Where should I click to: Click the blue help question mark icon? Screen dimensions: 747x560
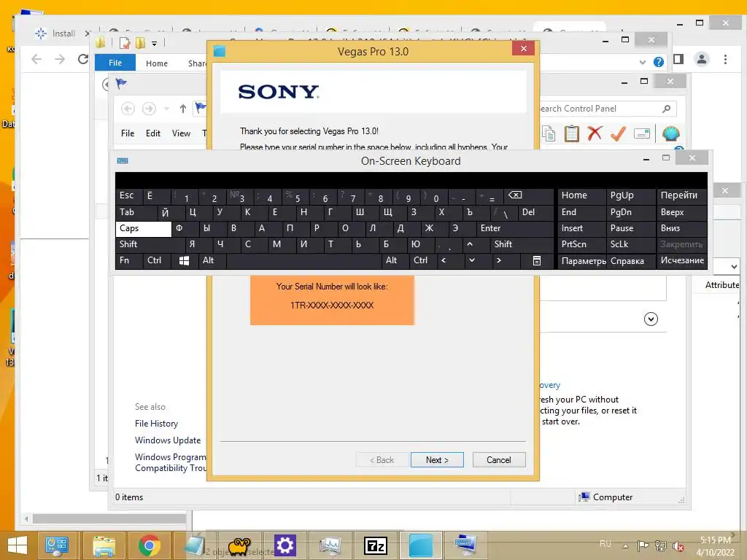click(659, 62)
